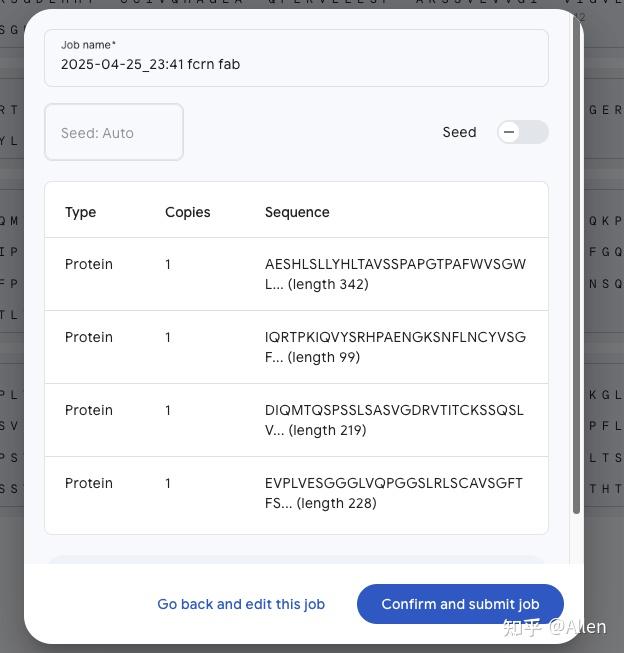Click the Copies column header
This screenshot has height=653, width=624.
point(188,212)
